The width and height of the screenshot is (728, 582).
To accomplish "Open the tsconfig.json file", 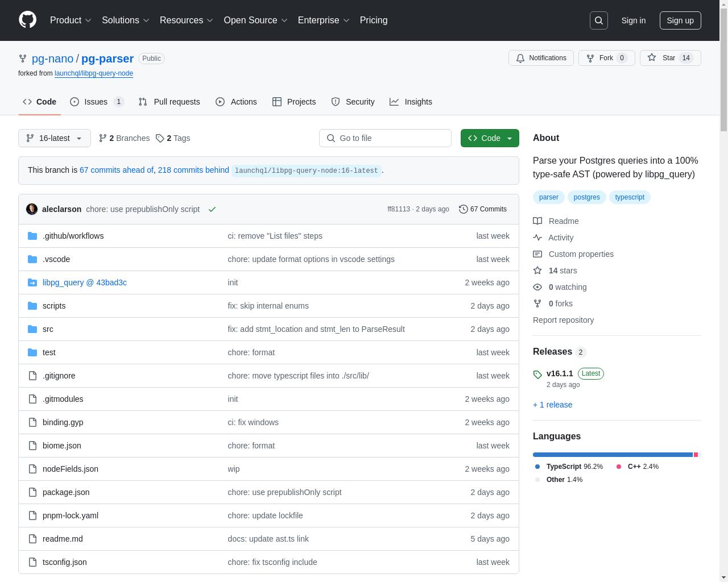I will (x=65, y=562).
